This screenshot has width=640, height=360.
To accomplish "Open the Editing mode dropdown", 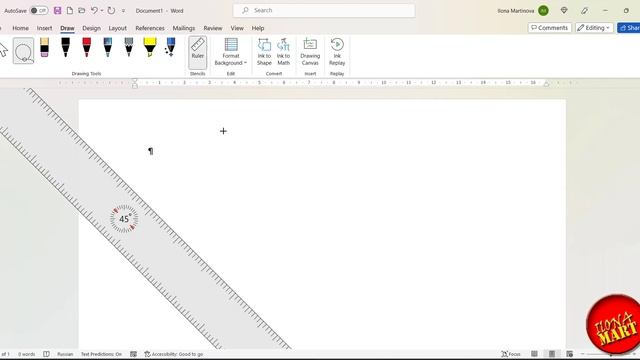I will click(594, 28).
